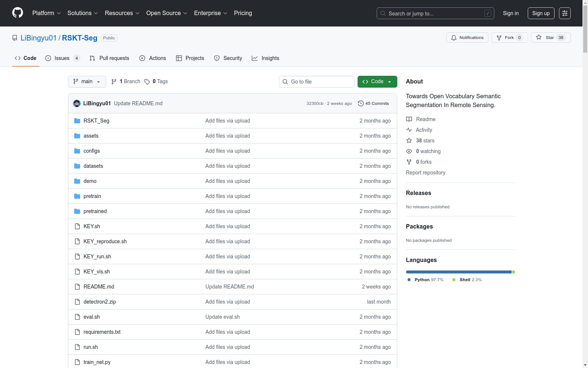Open the demo folder icon
This screenshot has height=368, width=588.
(x=77, y=181)
